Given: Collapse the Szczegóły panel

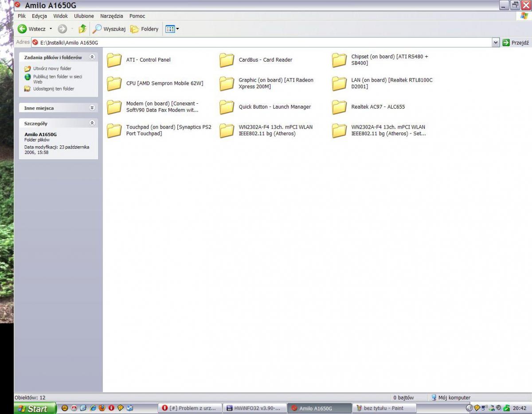Looking at the screenshot, I should [x=92, y=123].
